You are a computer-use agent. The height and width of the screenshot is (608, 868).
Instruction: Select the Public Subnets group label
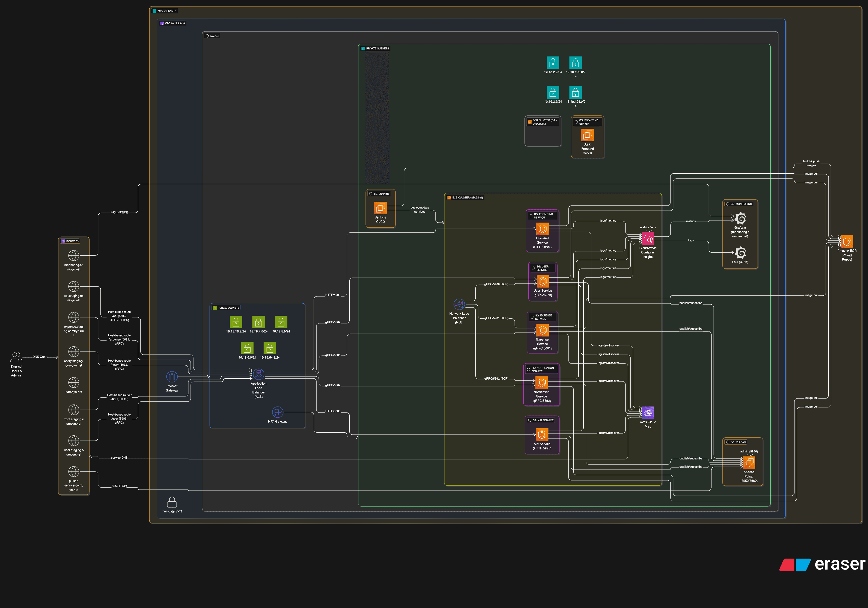[x=228, y=308]
